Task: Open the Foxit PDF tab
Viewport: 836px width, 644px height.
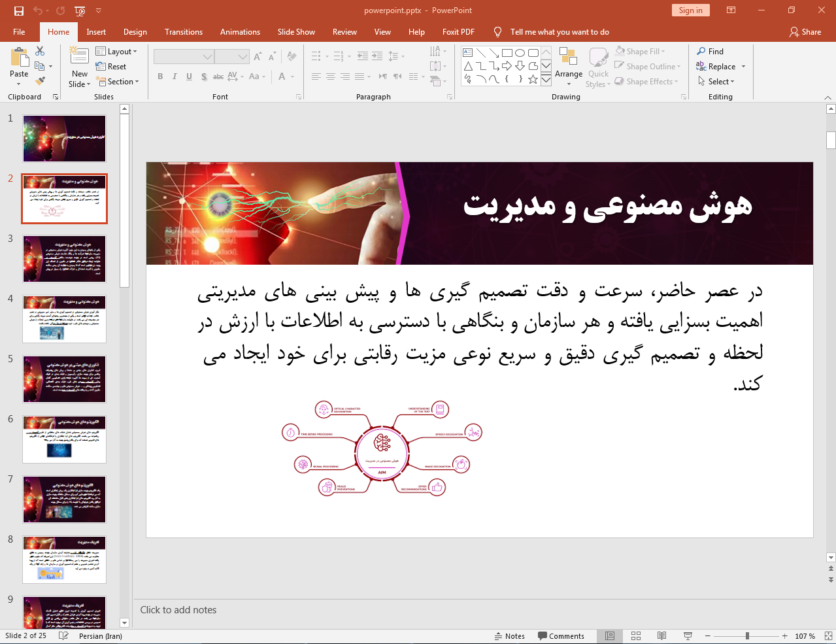Action: (x=458, y=32)
